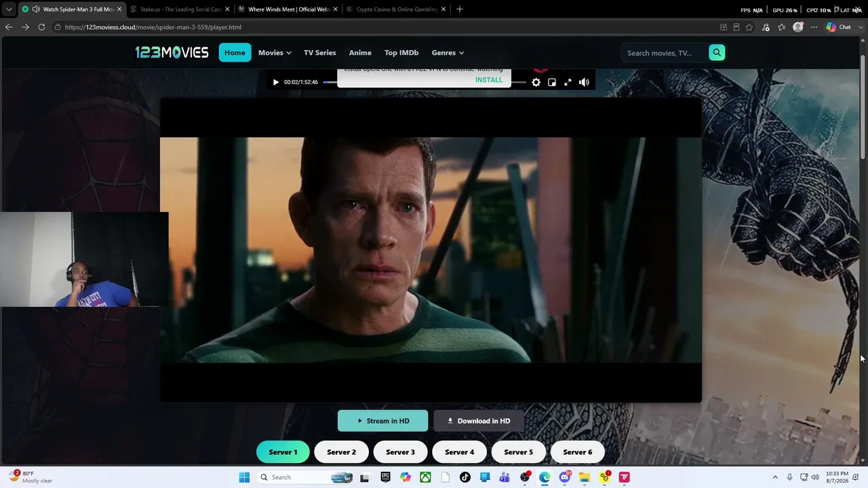Reload the page with the refresh icon
The width and height of the screenshot is (868, 488).
click(41, 27)
